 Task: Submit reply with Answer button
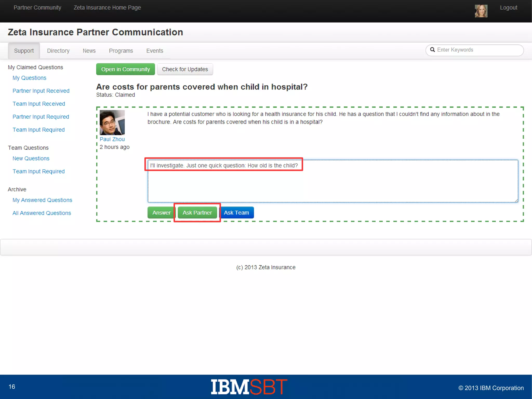coord(162,213)
